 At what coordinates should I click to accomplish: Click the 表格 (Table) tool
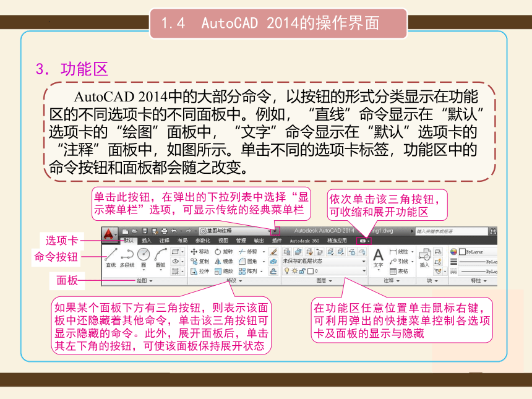coord(399,271)
